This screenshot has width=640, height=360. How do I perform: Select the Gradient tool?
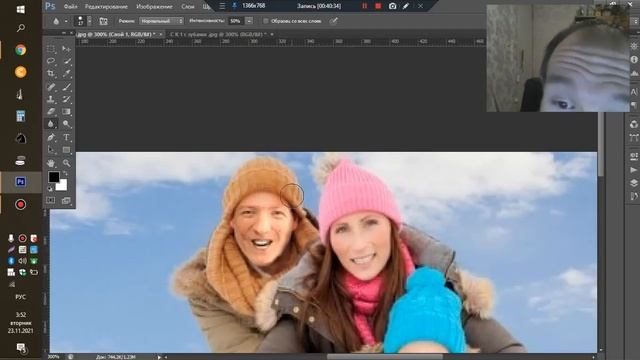[x=66, y=111]
